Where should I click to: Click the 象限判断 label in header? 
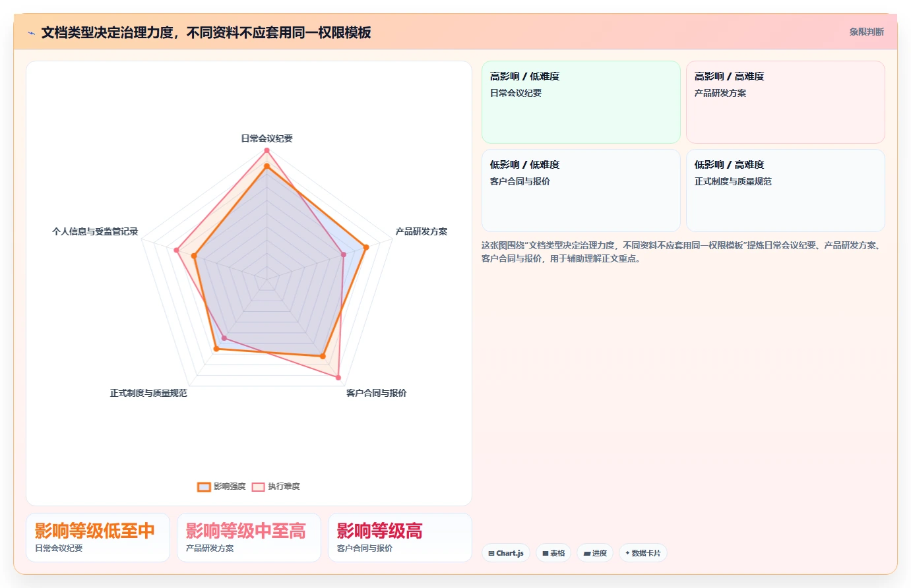[x=866, y=32]
